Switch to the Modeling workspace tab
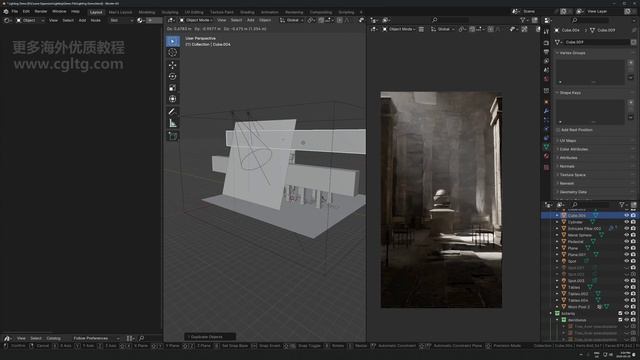The image size is (640, 360). tap(147, 12)
